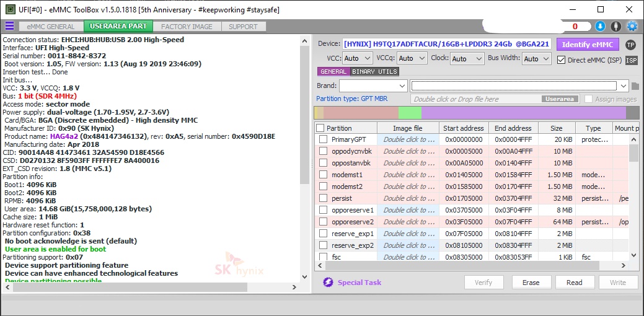This screenshot has height=316, width=644.
Task: Click the purple segment of partition map
Action: (x=524, y=113)
